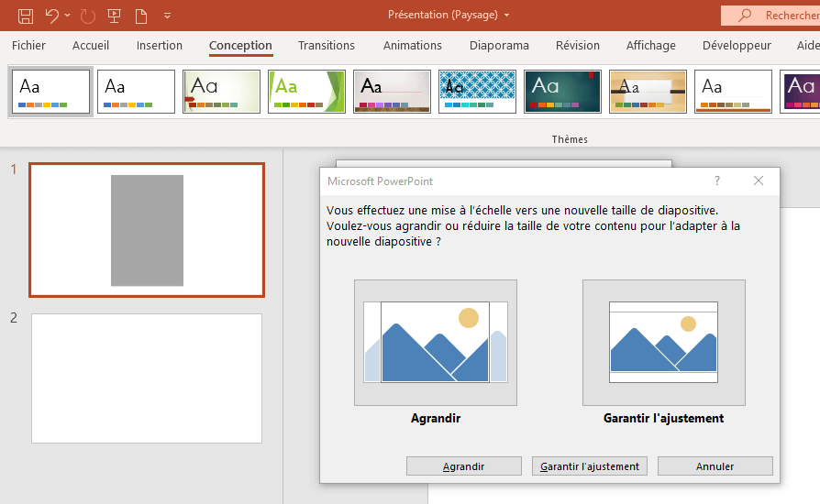Viewport: 820px width, 504px height.
Task: Click the Undo arrow icon
Action: (51, 16)
